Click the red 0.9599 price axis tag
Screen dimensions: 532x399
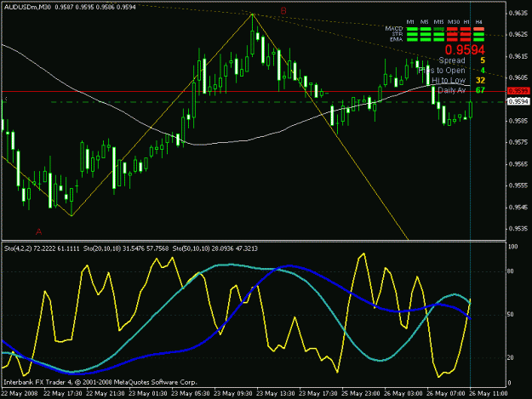pyautogui.click(x=518, y=91)
